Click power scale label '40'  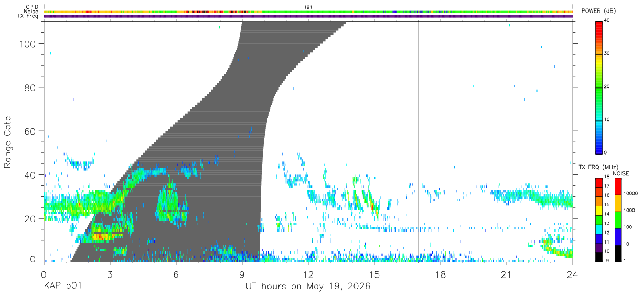[x=607, y=21]
